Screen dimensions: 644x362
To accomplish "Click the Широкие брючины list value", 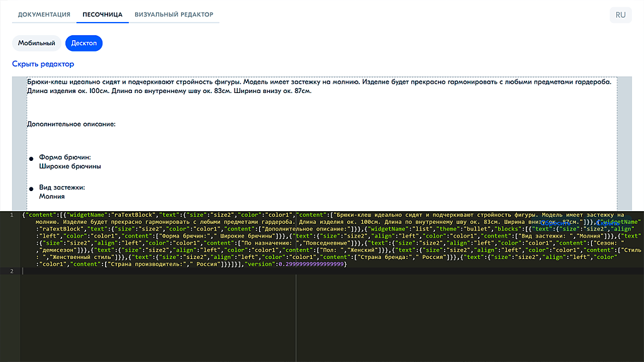I will click(x=70, y=167).
